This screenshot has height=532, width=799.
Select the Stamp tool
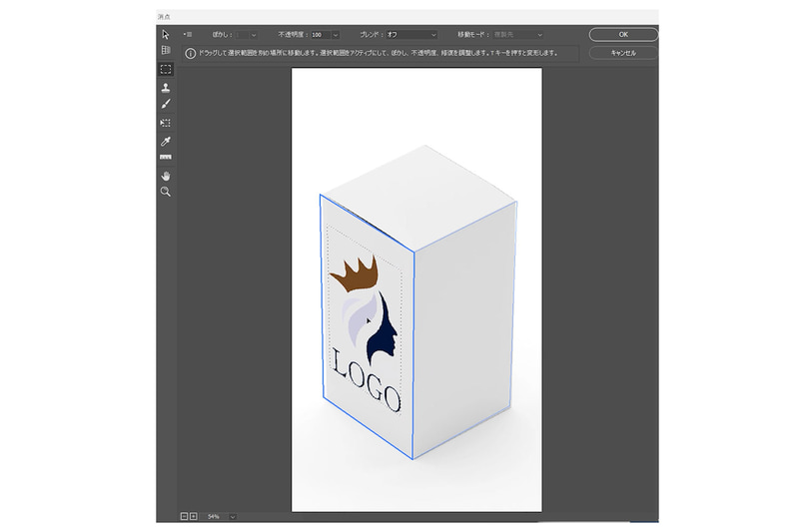[166, 88]
